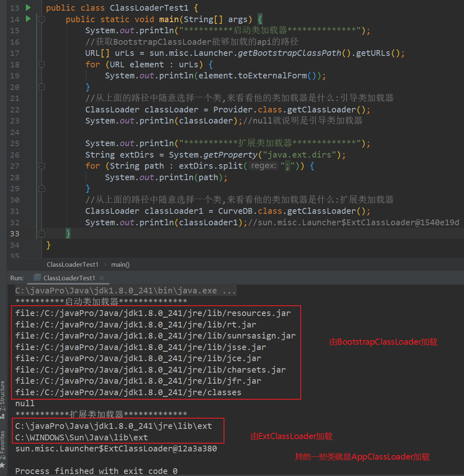Click the jre/classes output line
The image size is (464, 476).
click(128, 392)
